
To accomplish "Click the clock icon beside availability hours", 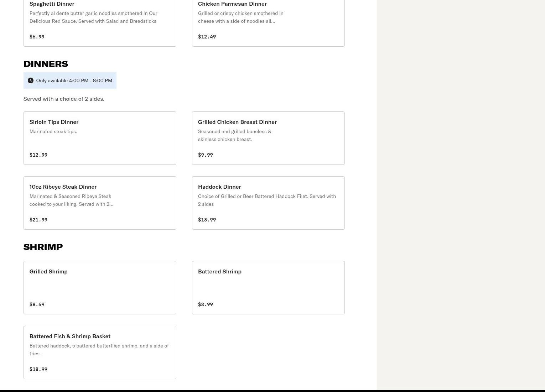I will (31, 80).
